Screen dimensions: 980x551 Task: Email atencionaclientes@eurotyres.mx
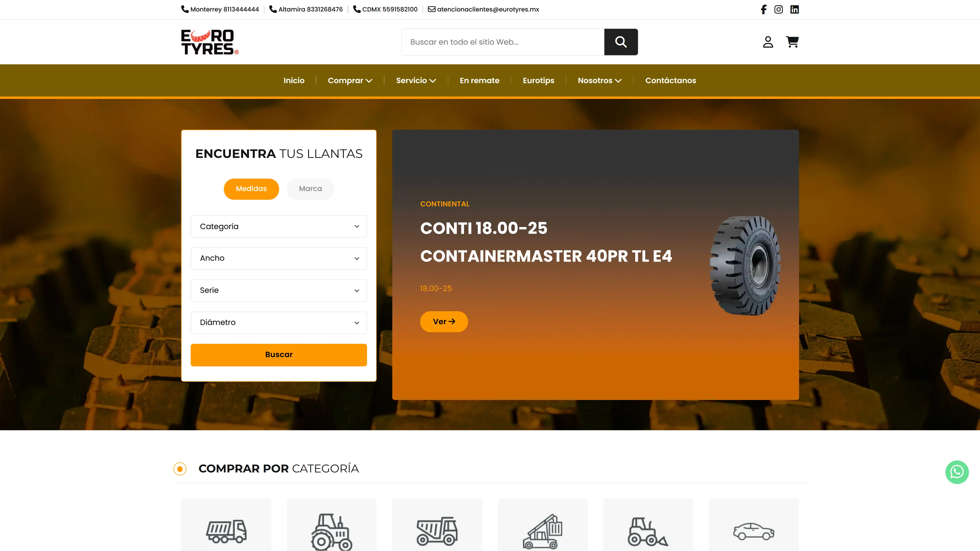point(488,9)
